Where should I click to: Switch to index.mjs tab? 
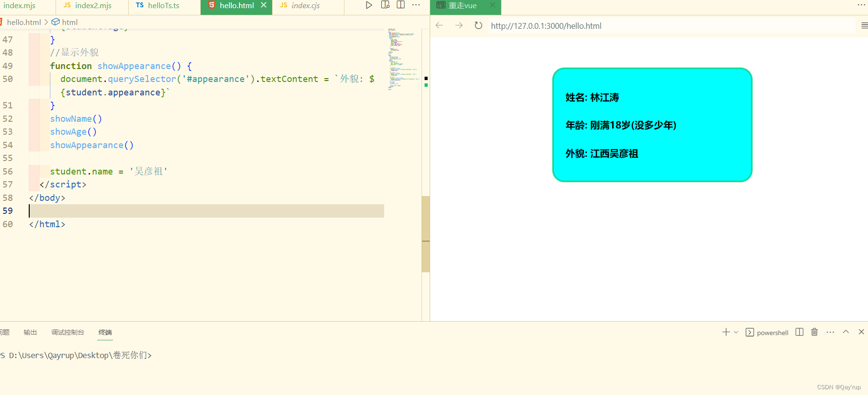click(20, 6)
